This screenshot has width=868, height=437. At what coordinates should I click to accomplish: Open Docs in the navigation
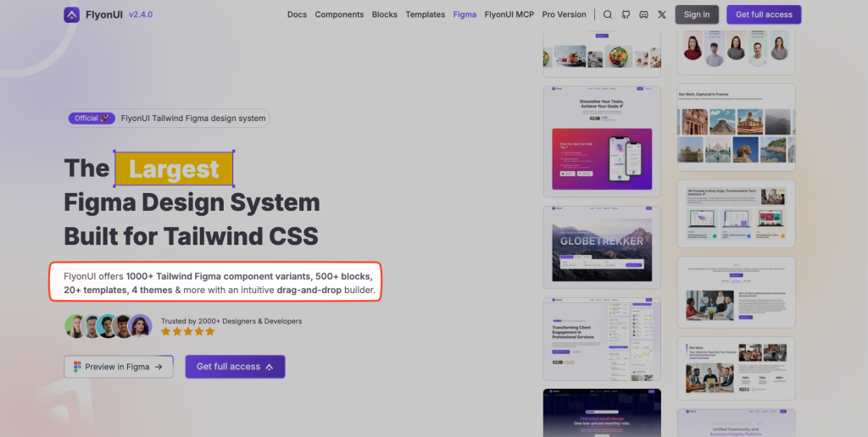[x=297, y=15]
